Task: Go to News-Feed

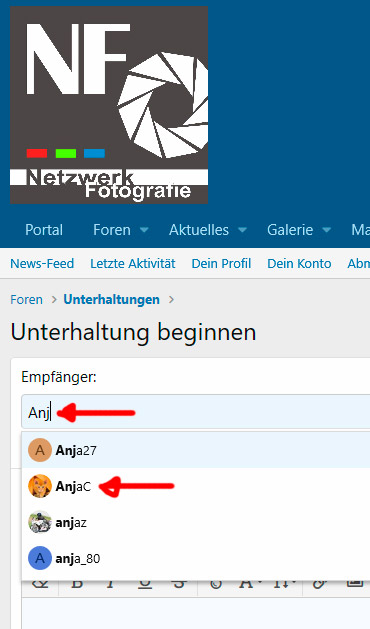Action: pyautogui.click(x=42, y=264)
